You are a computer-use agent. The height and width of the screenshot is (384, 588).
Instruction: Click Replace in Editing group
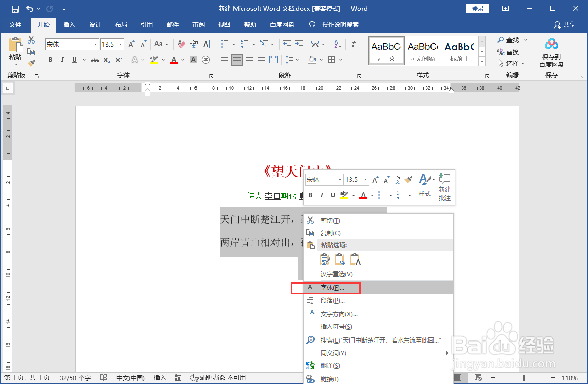[508, 52]
